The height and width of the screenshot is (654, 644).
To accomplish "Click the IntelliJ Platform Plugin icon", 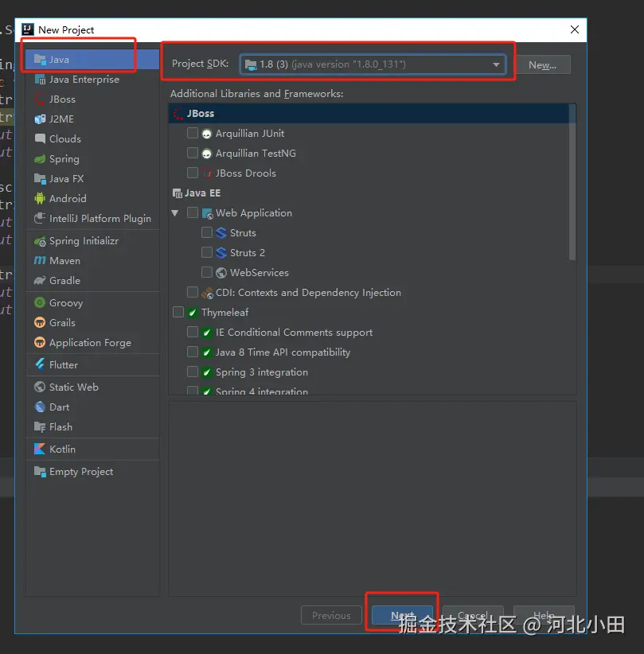I will pos(40,219).
